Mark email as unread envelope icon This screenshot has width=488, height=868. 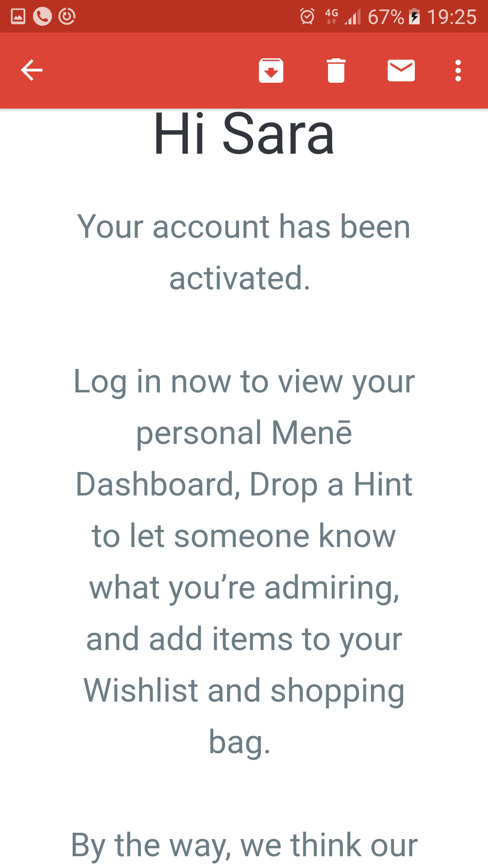[x=401, y=71]
